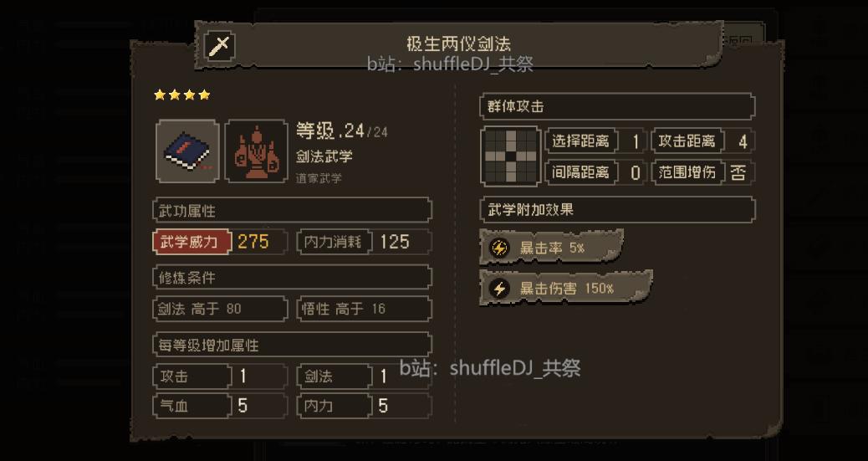The width and height of the screenshot is (868, 461).
Task: Click the 间隔距离 label
Action: (580, 173)
